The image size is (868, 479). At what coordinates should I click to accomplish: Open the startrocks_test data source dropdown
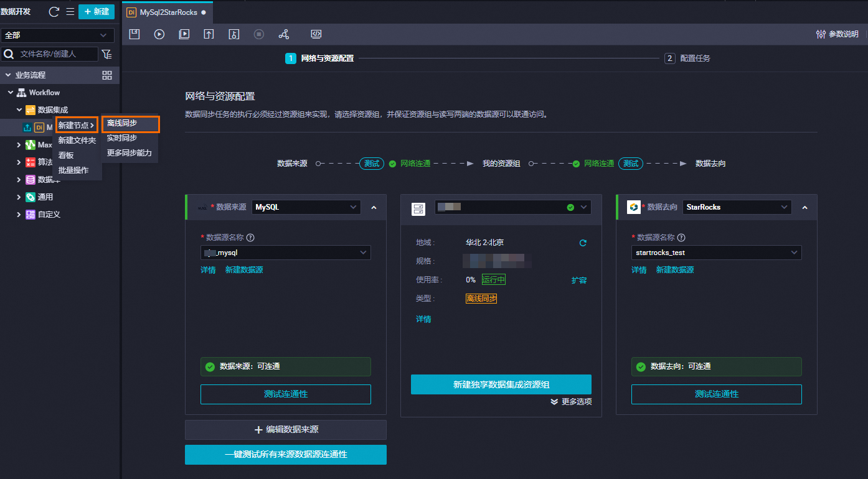717,253
